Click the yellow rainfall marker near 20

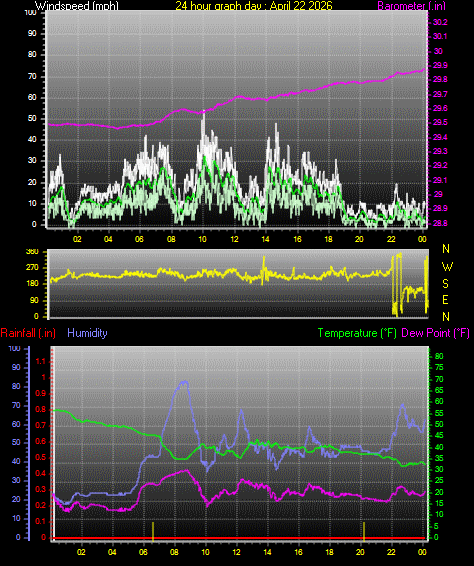364,531
